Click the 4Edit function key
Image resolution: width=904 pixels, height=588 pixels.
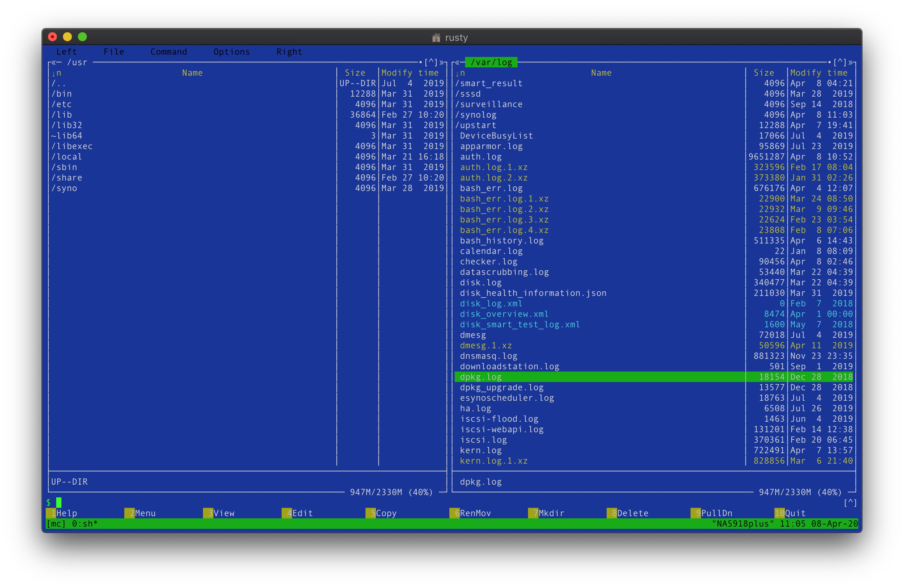pyautogui.click(x=297, y=513)
